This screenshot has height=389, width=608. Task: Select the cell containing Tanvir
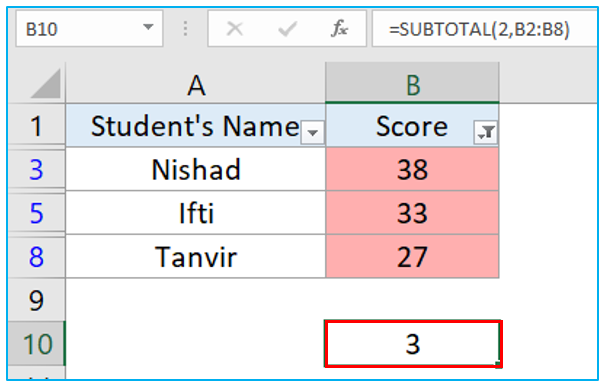[x=196, y=257]
